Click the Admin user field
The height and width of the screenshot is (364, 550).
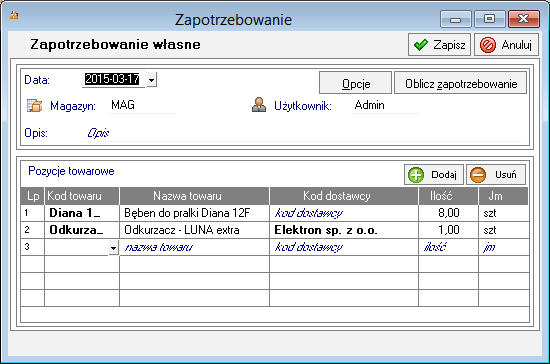pos(386,105)
